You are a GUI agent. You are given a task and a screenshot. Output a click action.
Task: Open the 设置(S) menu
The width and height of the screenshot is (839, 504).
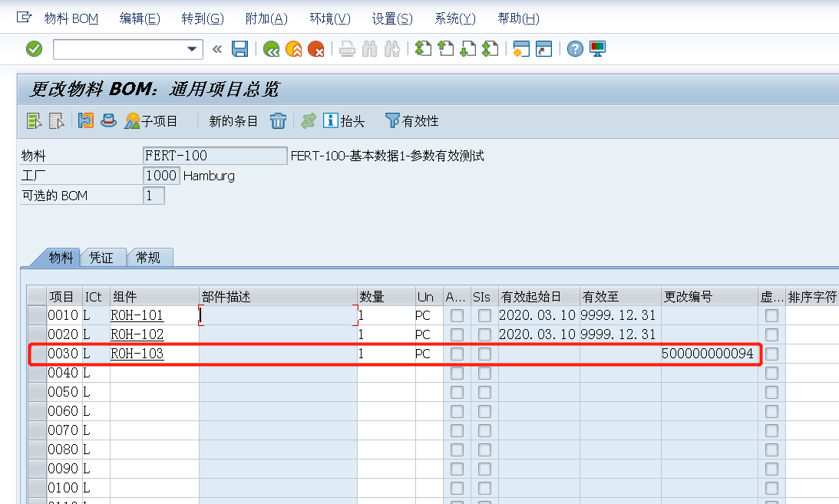coord(392,18)
